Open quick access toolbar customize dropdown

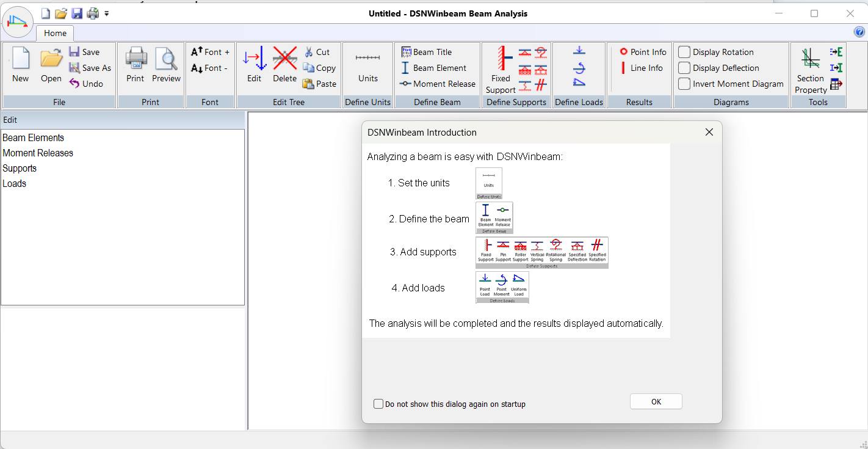[107, 13]
